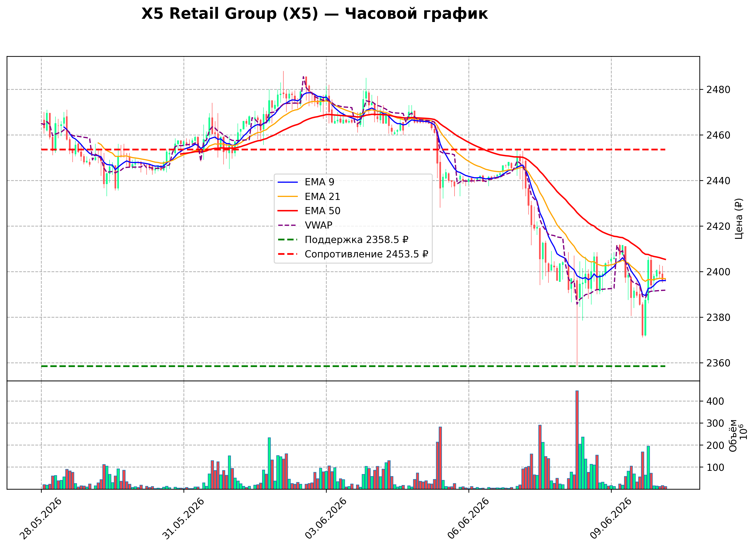The width and height of the screenshot is (756, 548).
Task: Click the red EMA 50 legend line sample
Action: [287, 211]
